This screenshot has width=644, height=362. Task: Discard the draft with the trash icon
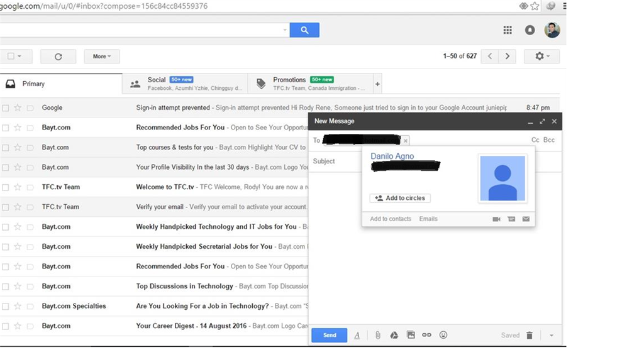point(530,336)
